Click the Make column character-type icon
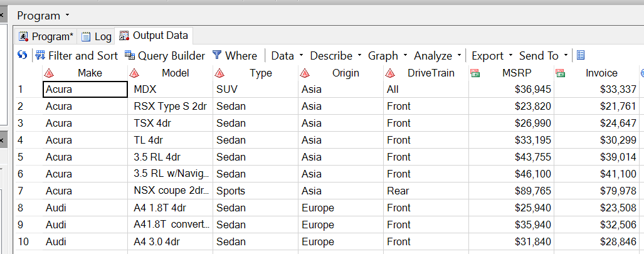Screen dimensions: 644x254 tap(49, 73)
